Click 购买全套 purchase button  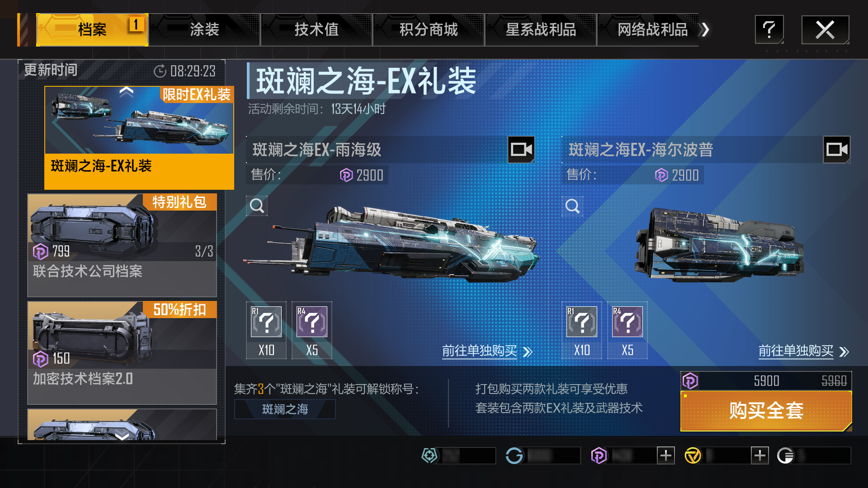tap(766, 411)
